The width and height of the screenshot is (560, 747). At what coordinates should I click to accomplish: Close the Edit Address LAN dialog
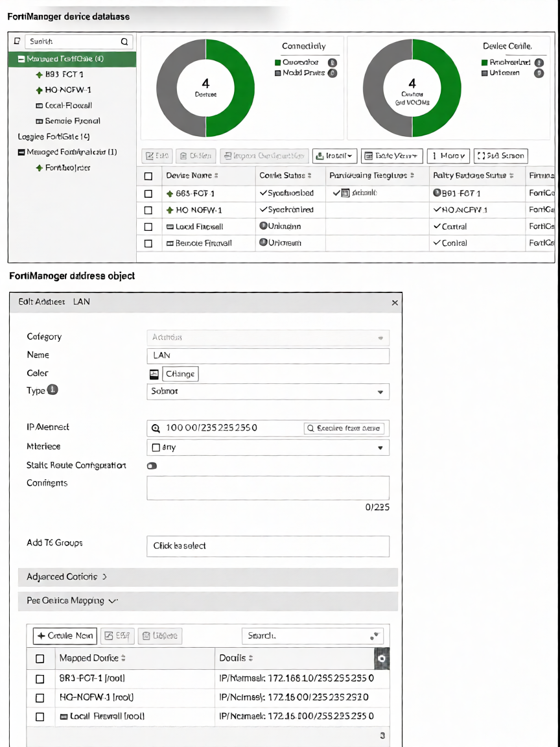pos(395,303)
